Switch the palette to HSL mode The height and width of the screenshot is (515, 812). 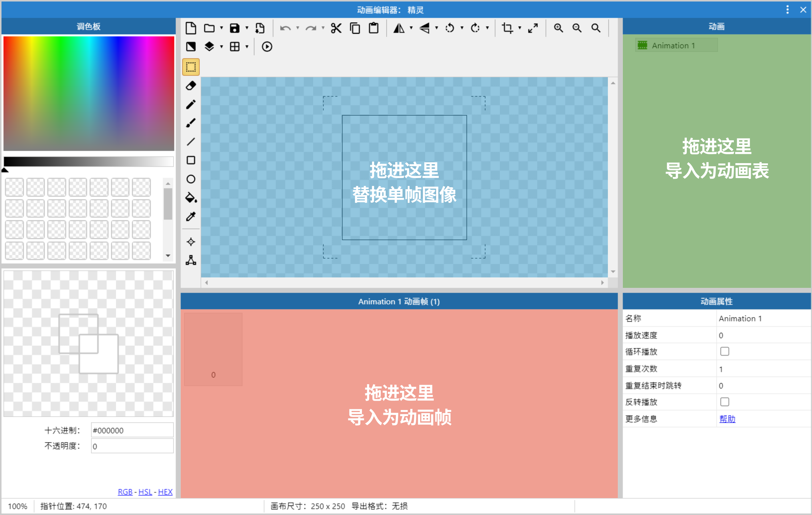coord(145,492)
